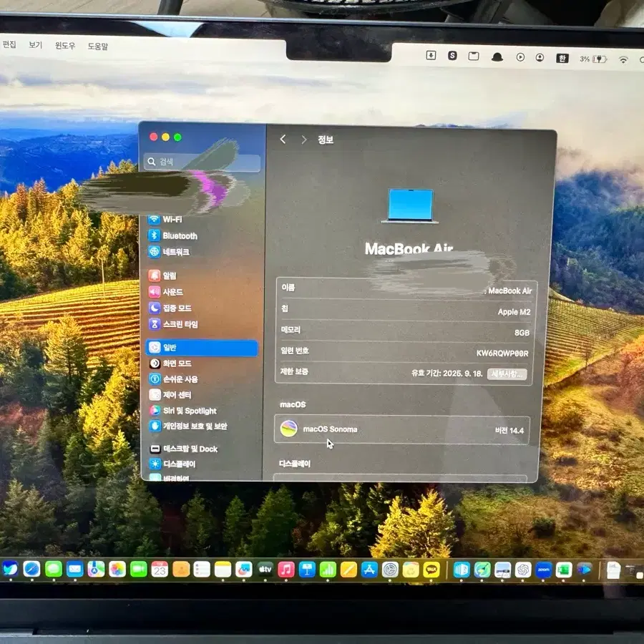Click the notch-window menu bar icon
The width and height of the screenshot is (644, 644).
click(x=474, y=56)
